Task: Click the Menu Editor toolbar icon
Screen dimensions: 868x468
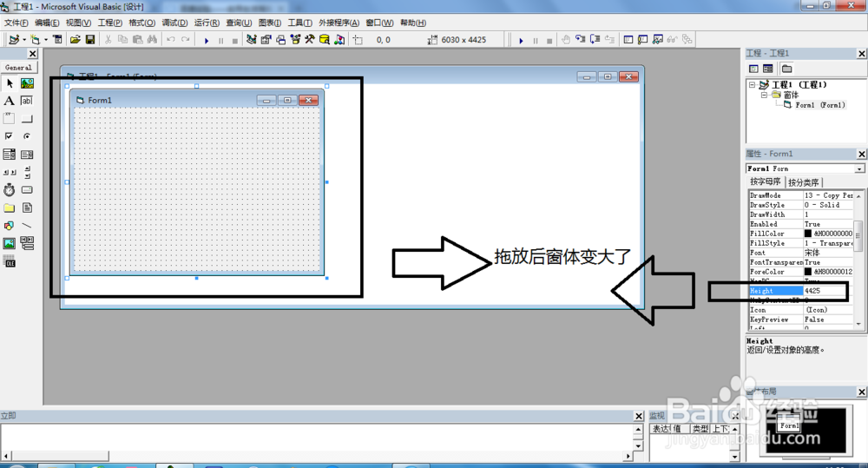Action: point(57,39)
